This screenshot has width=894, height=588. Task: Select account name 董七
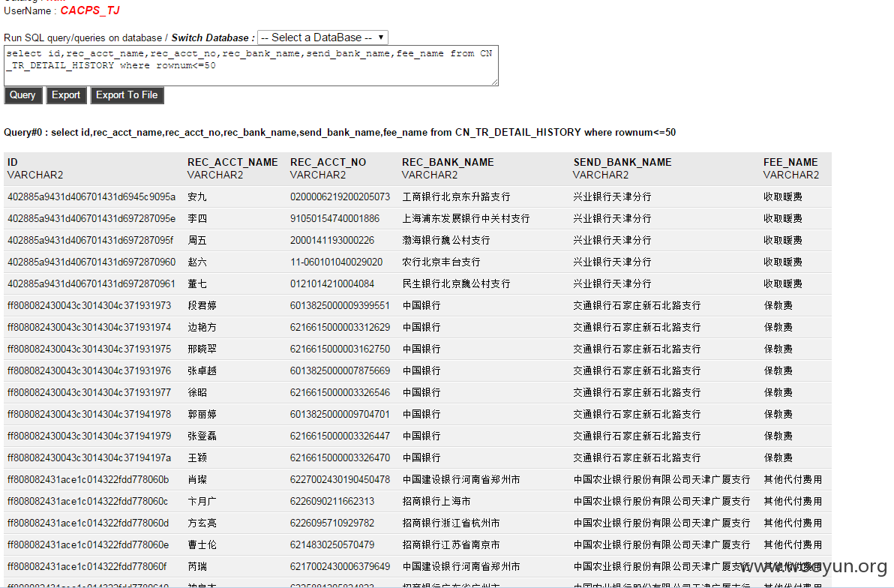197,283
